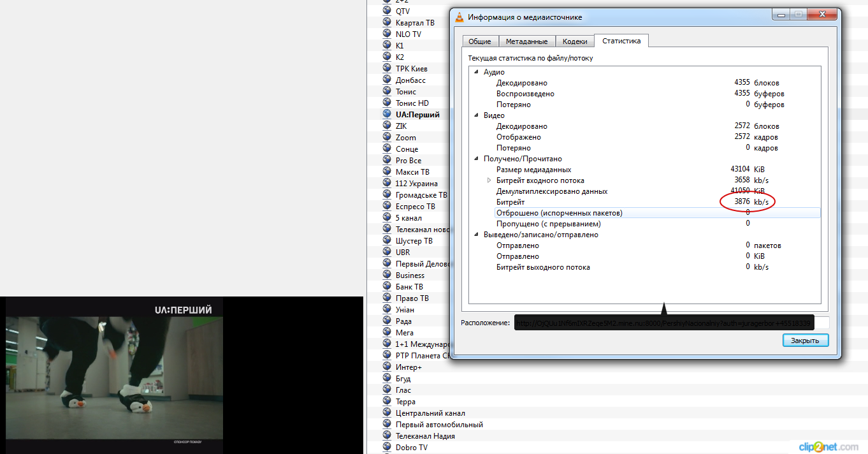Click the globe icon next to ZIK

(x=387, y=126)
